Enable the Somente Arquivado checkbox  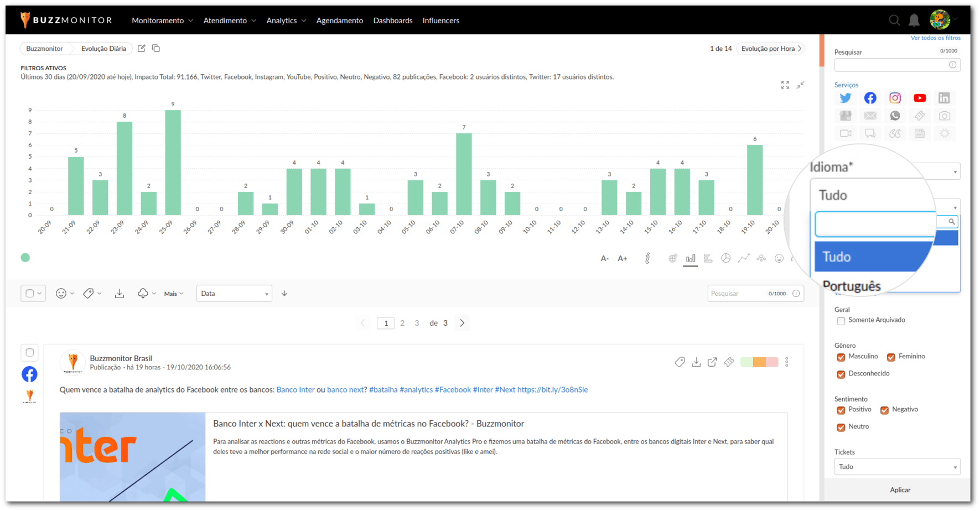[x=841, y=321]
